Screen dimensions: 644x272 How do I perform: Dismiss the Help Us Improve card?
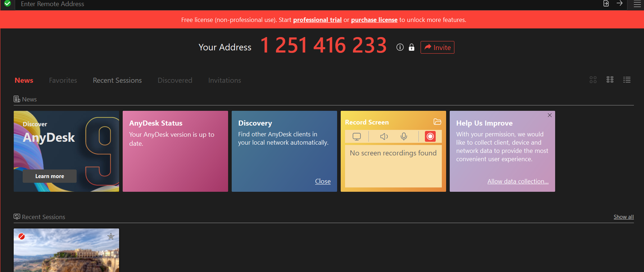tap(550, 115)
